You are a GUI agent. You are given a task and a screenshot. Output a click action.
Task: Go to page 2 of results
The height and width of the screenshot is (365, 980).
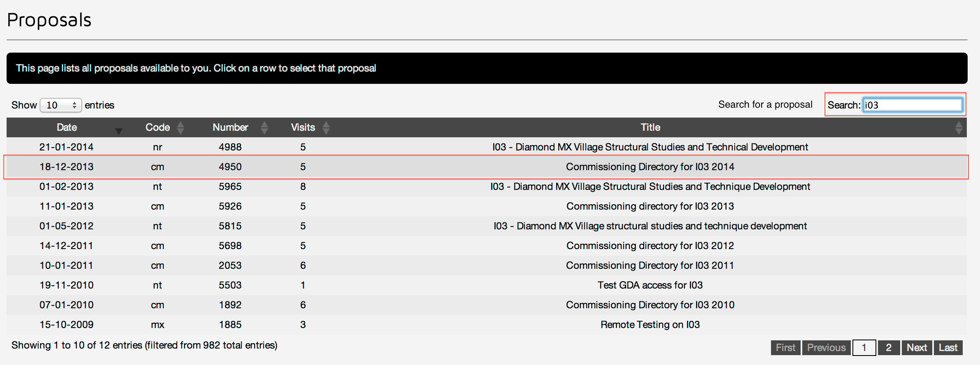[889, 347]
